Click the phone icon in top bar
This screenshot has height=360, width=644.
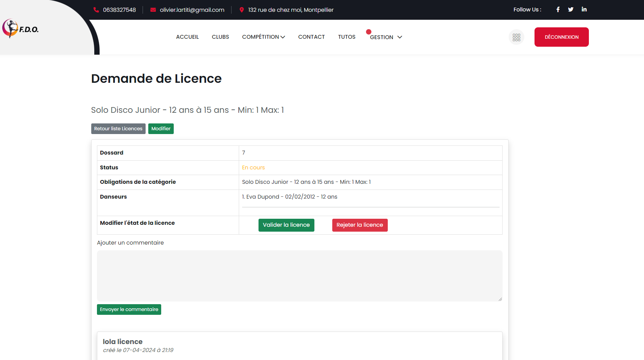click(x=96, y=10)
